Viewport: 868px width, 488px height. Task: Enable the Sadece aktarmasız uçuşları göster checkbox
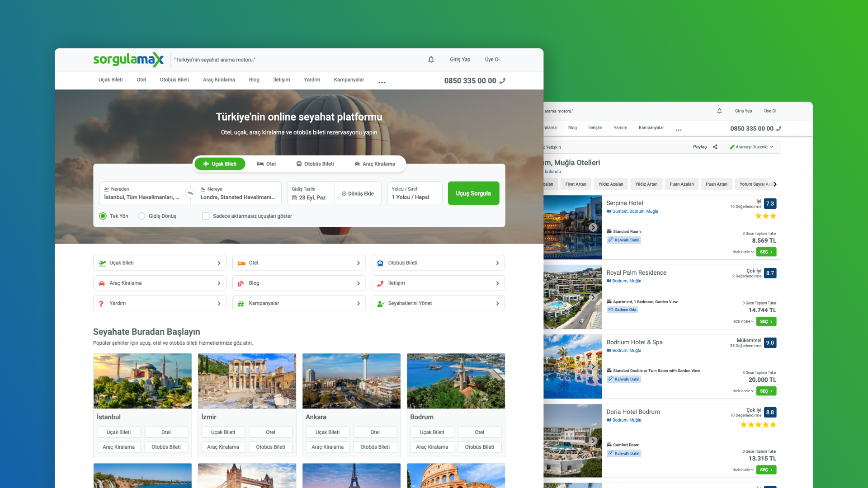(206, 216)
